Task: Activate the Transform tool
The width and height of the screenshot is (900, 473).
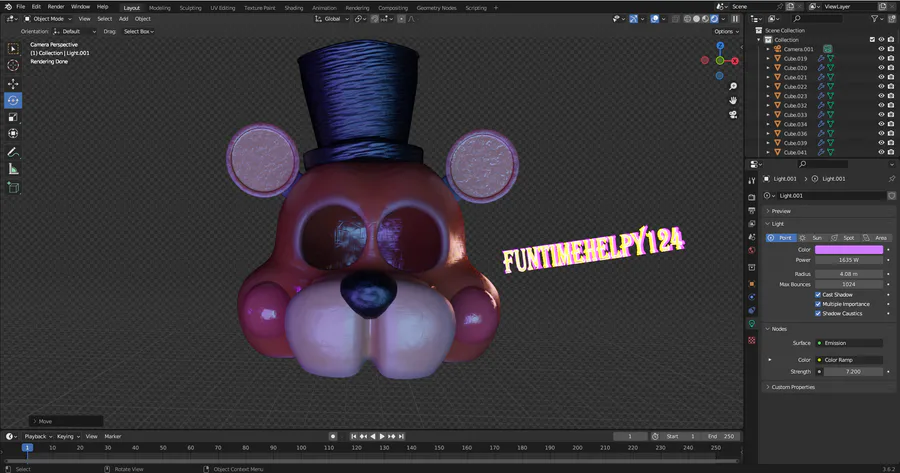Action: [x=13, y=133]
